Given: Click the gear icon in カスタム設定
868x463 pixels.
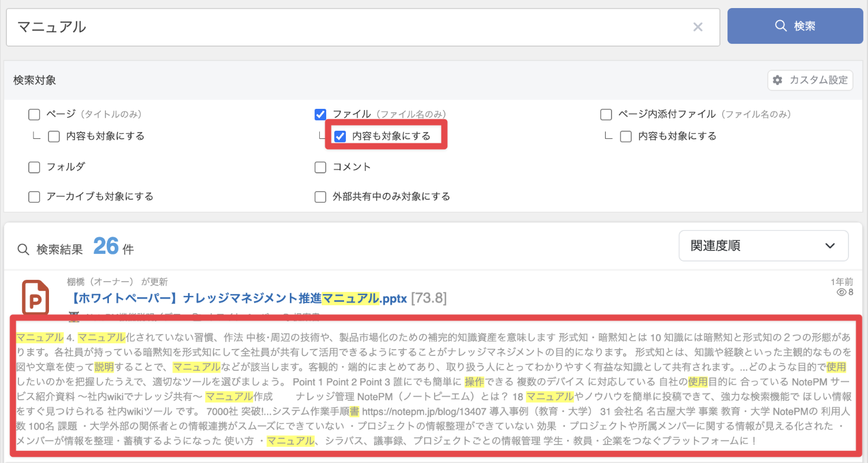Looking at the screenshot, I should click(778, 80).
